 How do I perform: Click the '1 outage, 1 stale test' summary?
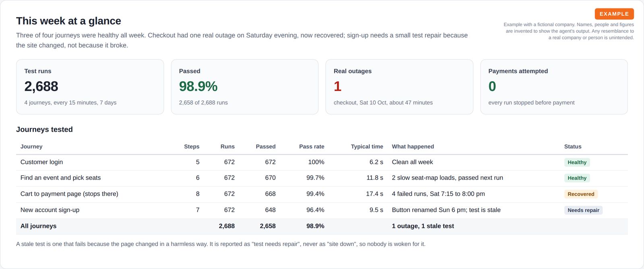point(423,226)
